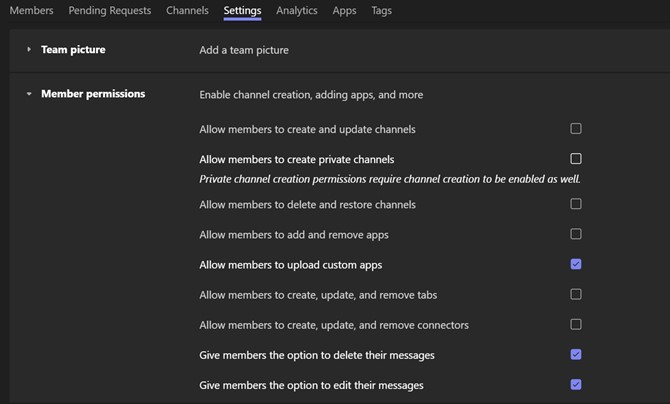
Task: Open the Pending Requests tab
Action: pos(110,10)
